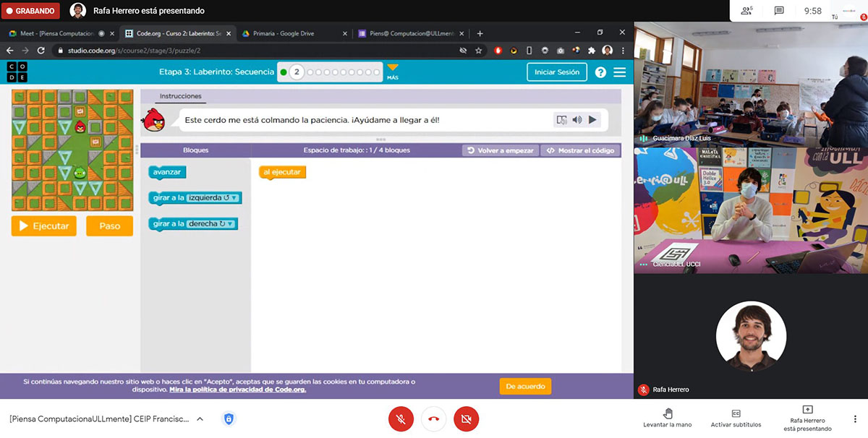Show Meet participants list
This screenshot has height=438, width=868.
click(x=746, y=11)
